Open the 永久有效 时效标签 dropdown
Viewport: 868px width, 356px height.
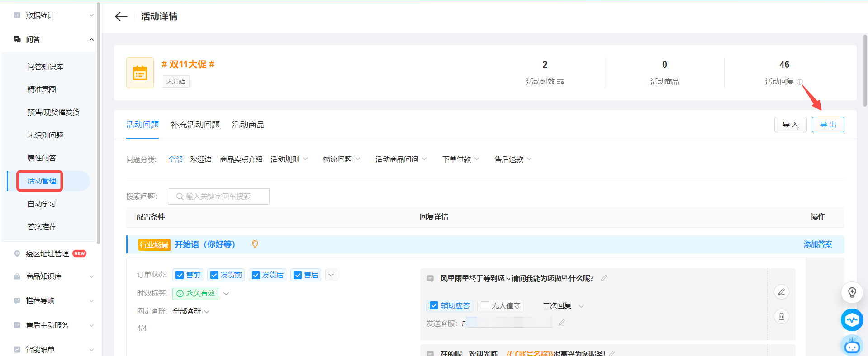(226, 294)
